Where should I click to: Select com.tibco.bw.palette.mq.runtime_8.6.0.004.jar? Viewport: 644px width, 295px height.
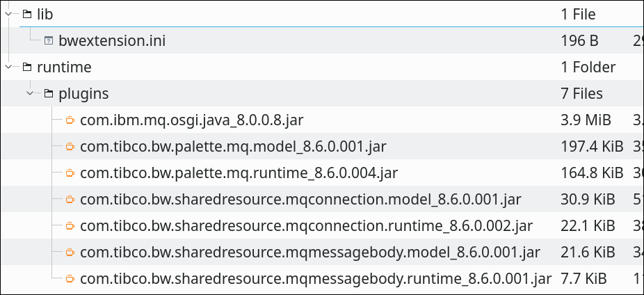click(239, 173)
